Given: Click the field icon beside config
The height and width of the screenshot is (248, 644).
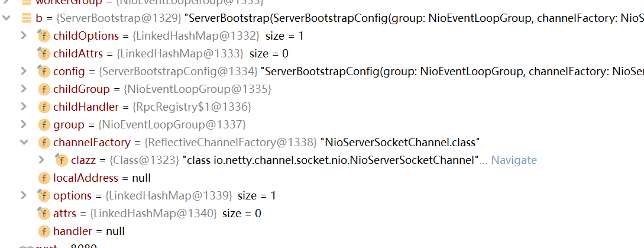Looking at the screenshot, I should click(44, 71).
